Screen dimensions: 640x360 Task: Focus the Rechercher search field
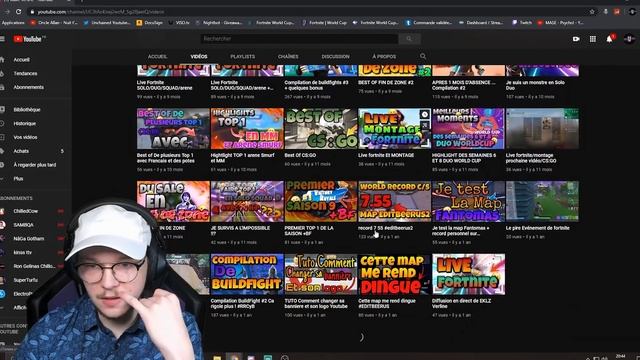click(x=300, y=39)
